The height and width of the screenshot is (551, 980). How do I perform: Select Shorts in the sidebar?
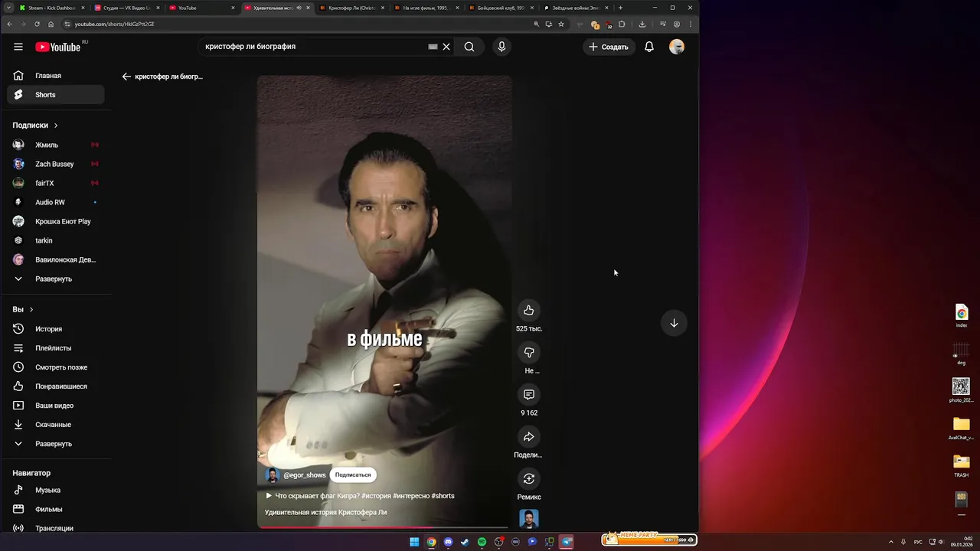pos(56,95)
